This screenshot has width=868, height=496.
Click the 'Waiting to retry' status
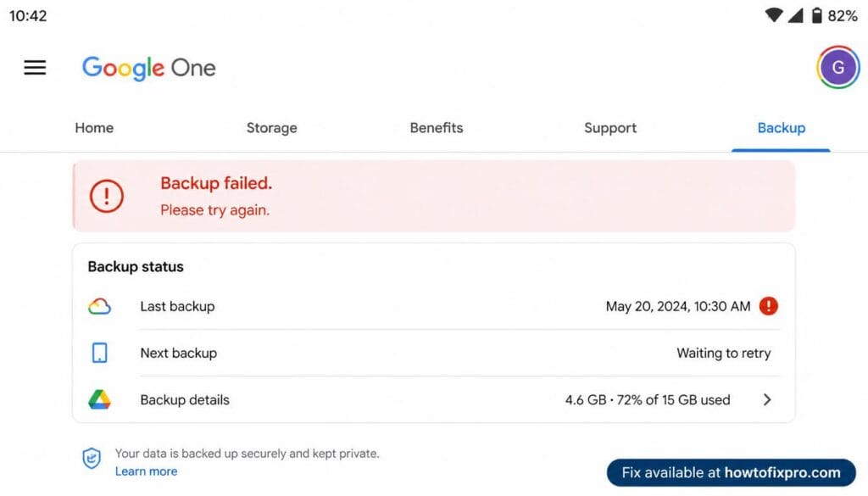[x=724, y=354]
